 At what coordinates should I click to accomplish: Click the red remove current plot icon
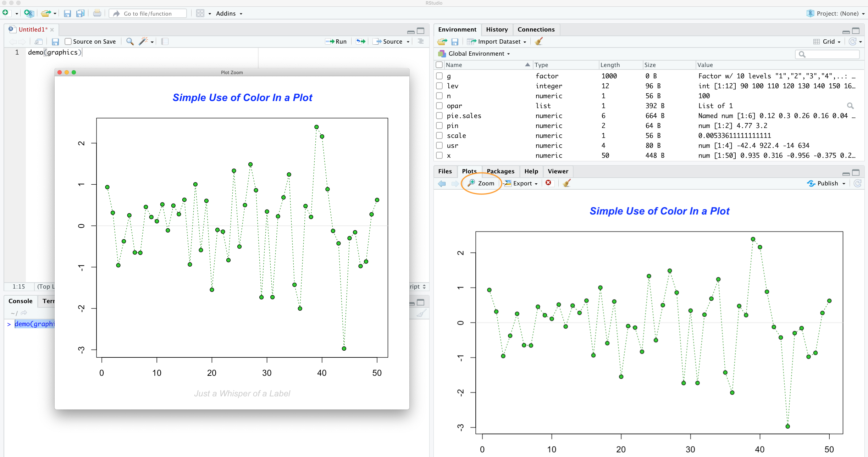548,183
